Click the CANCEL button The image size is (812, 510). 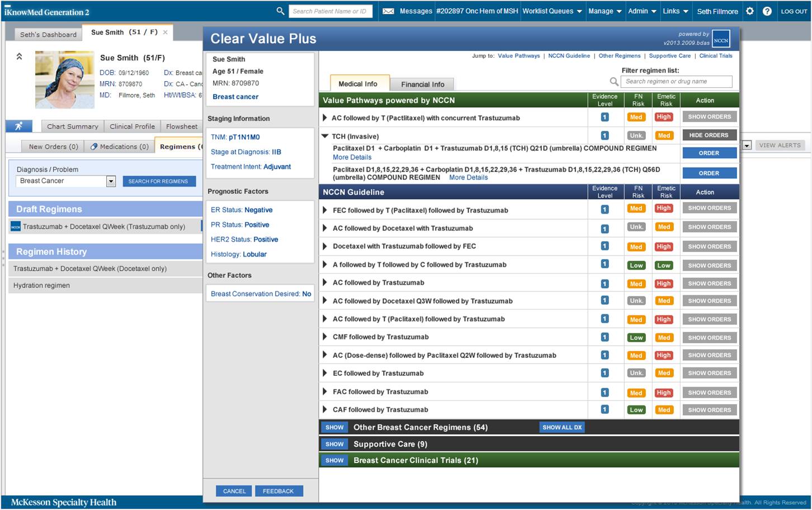[234, 491]
